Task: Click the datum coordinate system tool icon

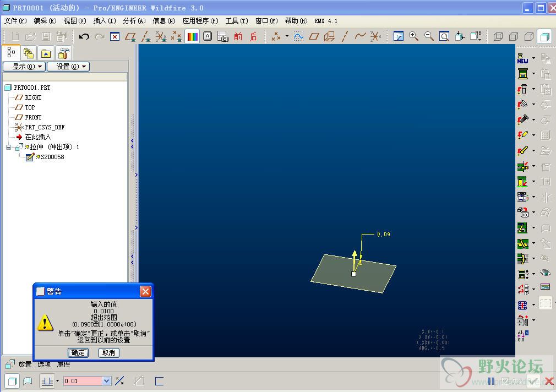Action: click(x=375, y=36)
